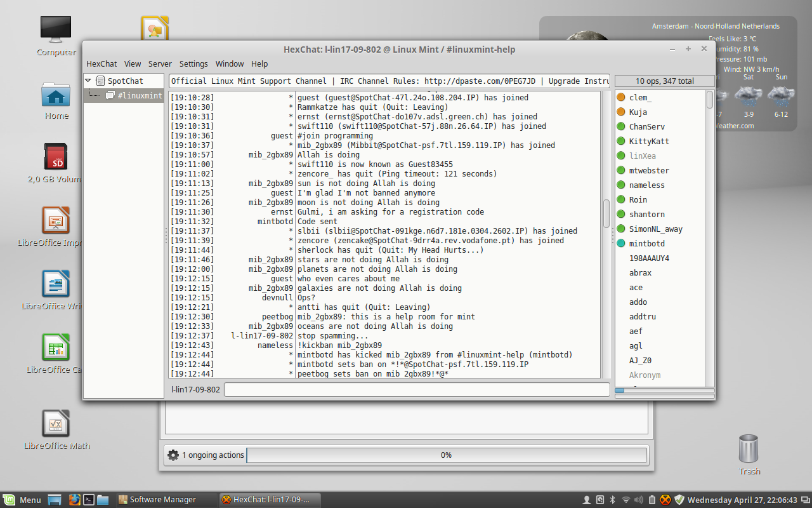Click the Bluetooth tray icon

pos(613,500)
